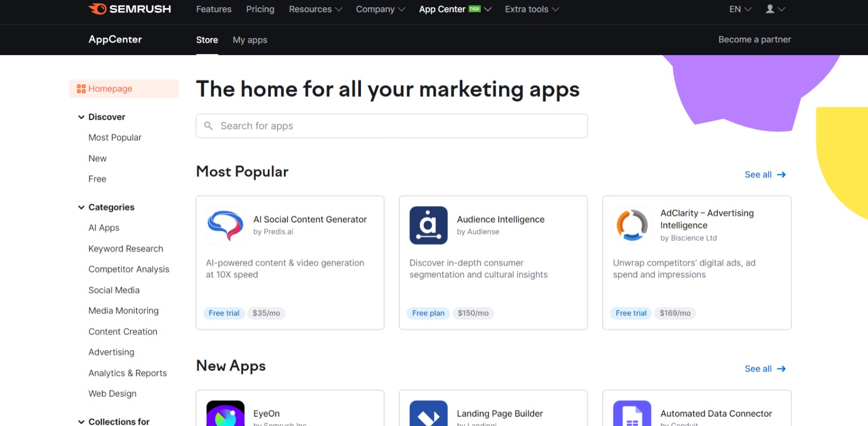This screenshot has width=868, height=426.
Task: Open the Social Media category
Action: [x=114, y=290]
